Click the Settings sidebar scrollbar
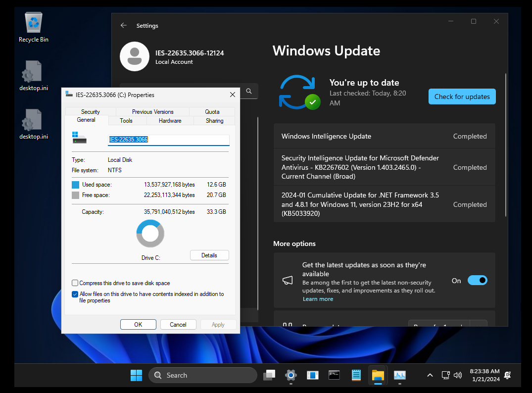Screen dimensions: 532x393 [x=258, y=213]
